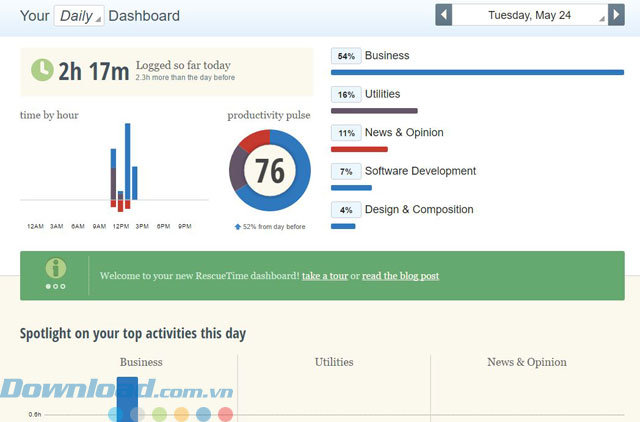Go to previous day with left arrow
640x422 pixels.
445,15
